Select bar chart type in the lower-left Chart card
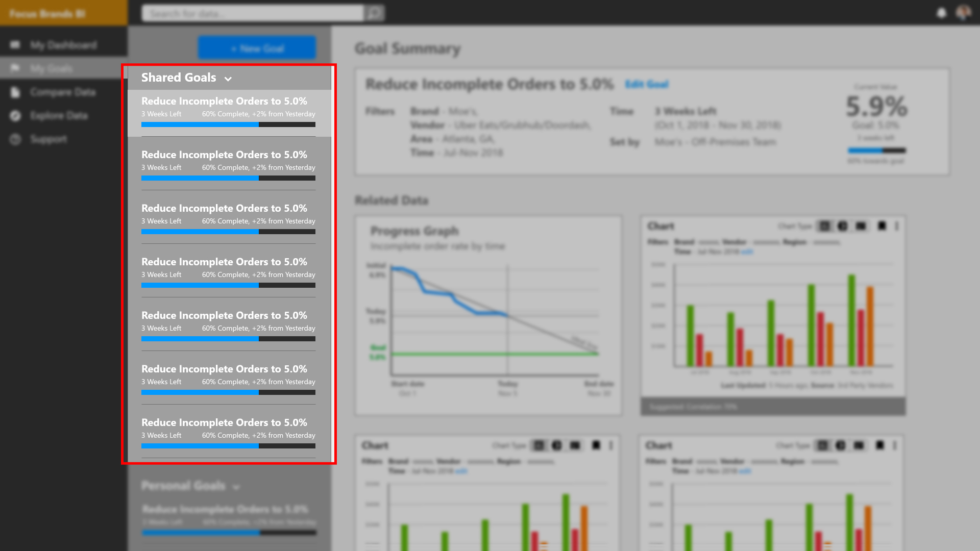 [x=539, y=445]
